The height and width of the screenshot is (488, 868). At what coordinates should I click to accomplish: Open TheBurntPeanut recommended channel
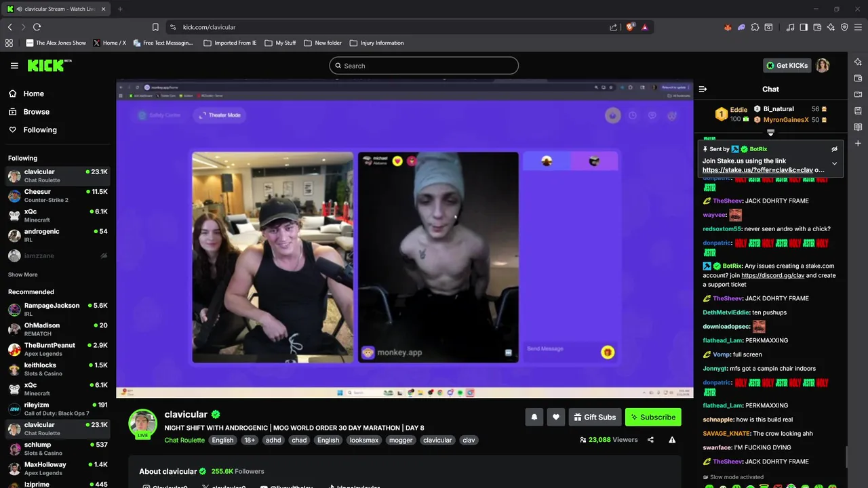[58, 349]
